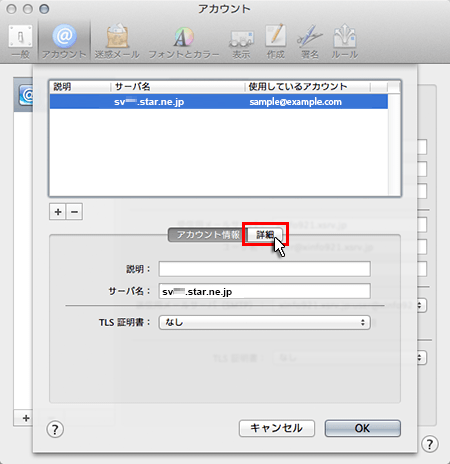
Task: Add a server with the plus button
Action: pyautogui.click(x=58, y=212)
